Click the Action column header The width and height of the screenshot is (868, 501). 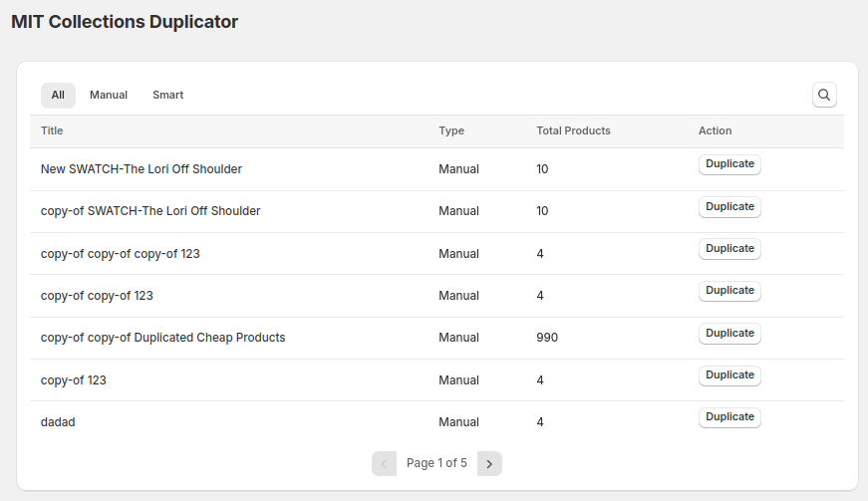point(716,131)
